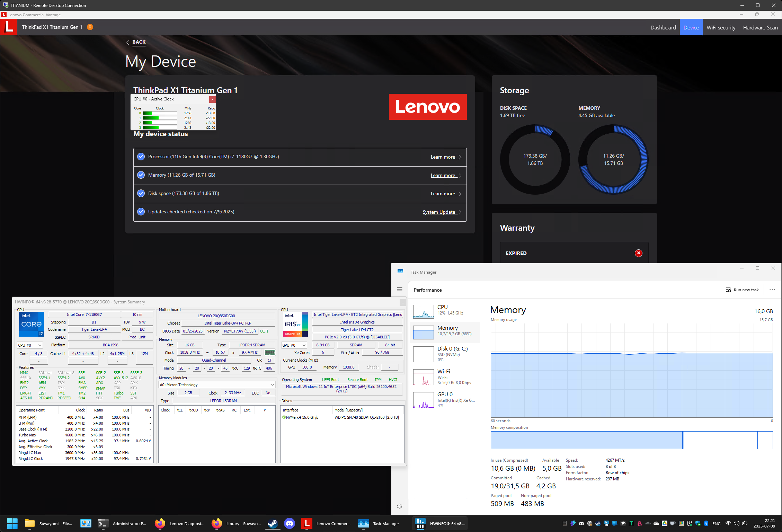Click the Updates checked status check icon

click(x=141, y=212)
